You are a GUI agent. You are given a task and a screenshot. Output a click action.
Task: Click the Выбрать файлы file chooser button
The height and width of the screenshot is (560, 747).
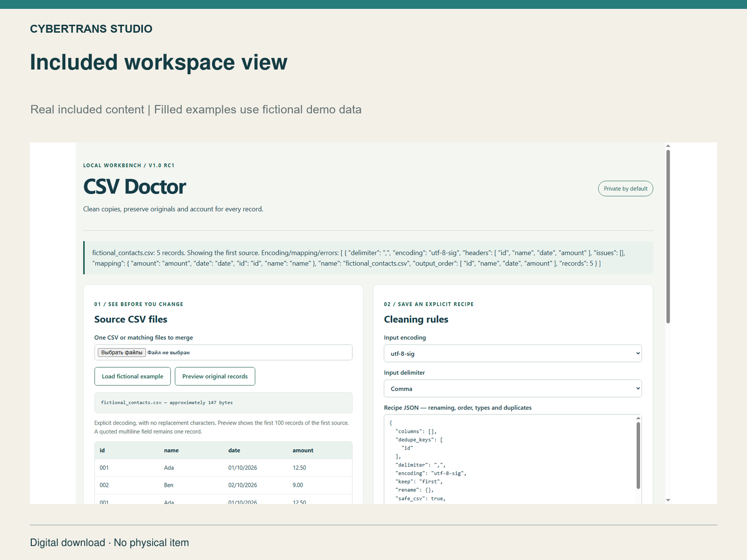(121, 352)
